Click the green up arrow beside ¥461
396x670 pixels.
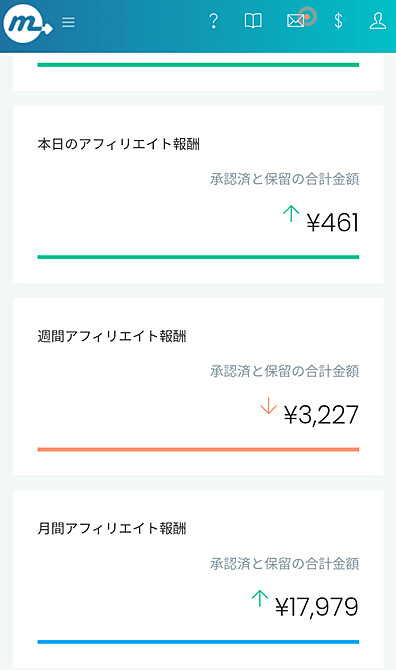pos(291,213)
